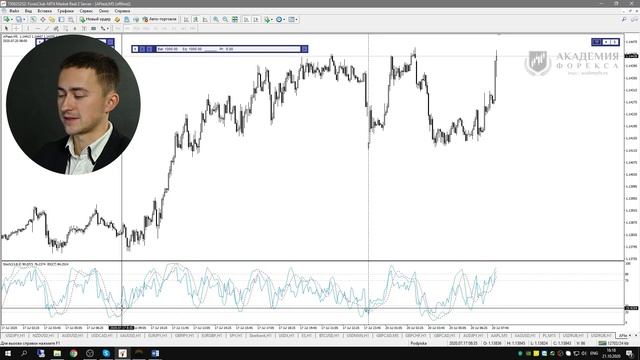The height and width of the screenshot is (360, 640).
Task: Expand the new chart dropdown arrow
Action: click(11, 19)
